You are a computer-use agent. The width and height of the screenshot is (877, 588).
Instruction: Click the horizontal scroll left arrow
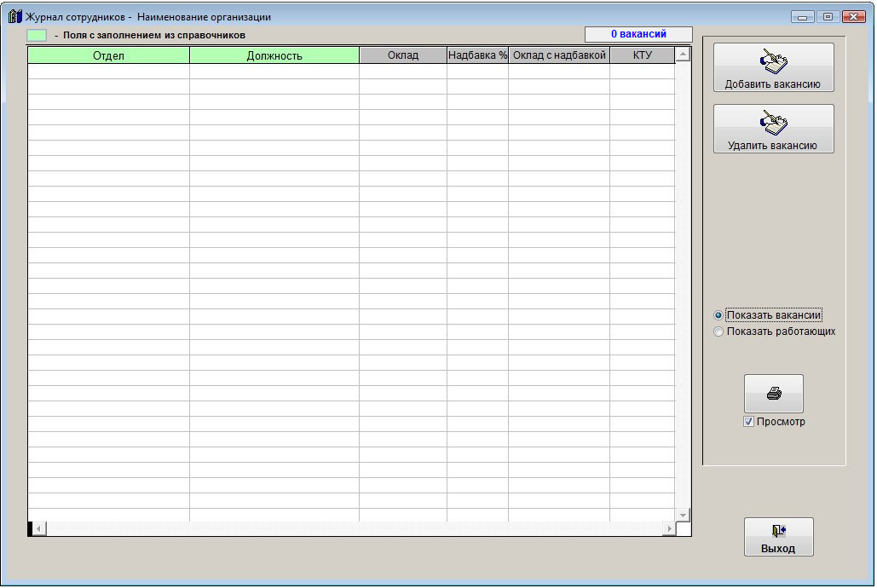(x=38, y=528)
